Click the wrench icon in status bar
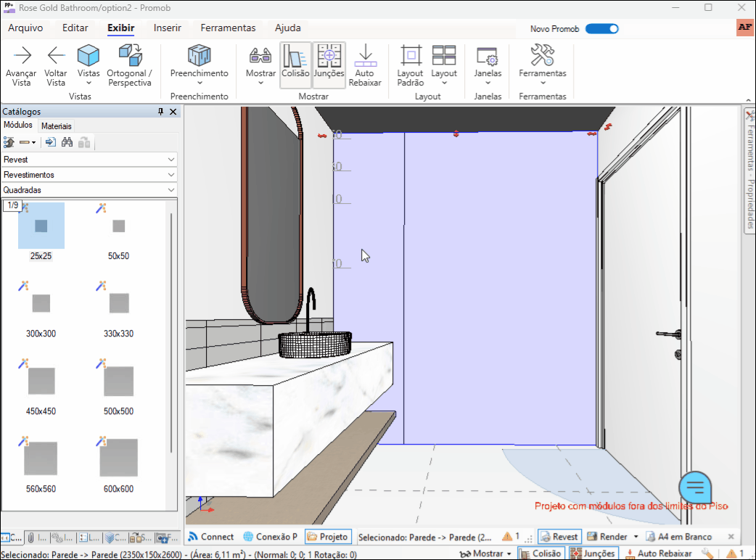756x560 pixels. coord(707,553)
